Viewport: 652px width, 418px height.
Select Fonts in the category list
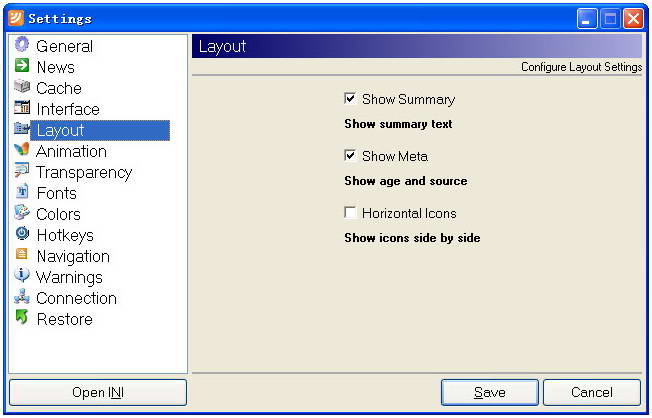(57, 193)
